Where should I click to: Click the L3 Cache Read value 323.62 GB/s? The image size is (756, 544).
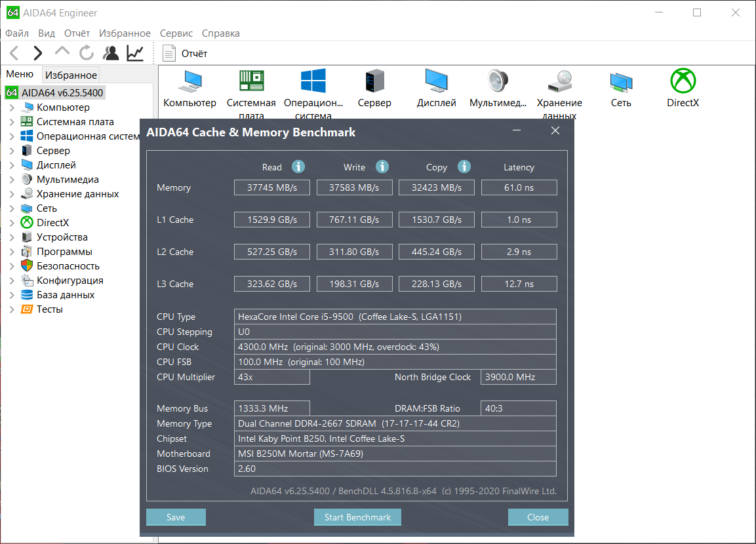point(272,284)
